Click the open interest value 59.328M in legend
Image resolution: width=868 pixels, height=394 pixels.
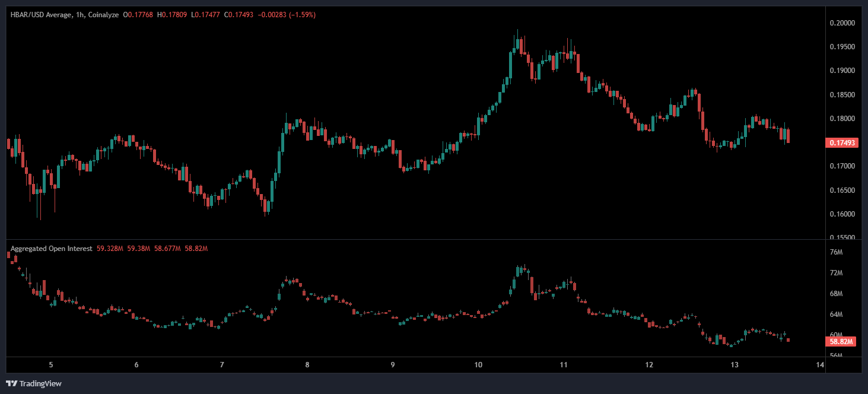(x=110, y=249)
